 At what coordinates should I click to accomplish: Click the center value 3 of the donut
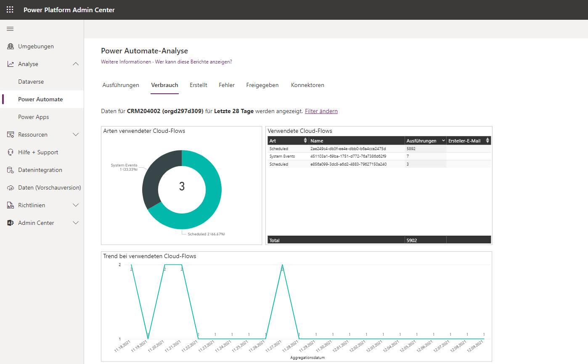182,186
